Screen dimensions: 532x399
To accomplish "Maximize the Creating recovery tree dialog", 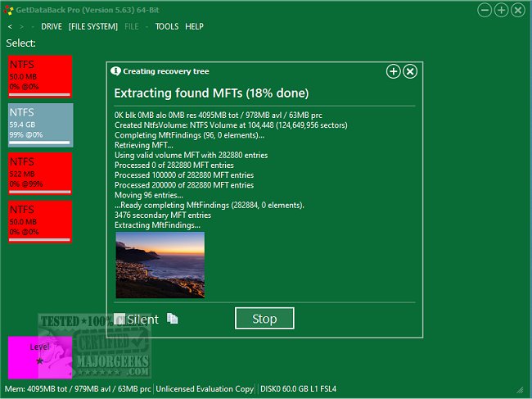I will tap(393, 71).
